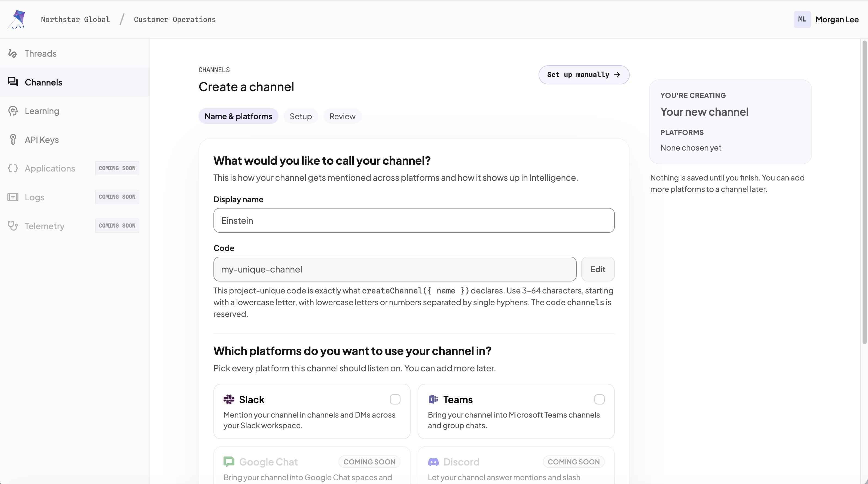868x484 pixels.
Task: Switch to the Setup step
Action: [301, 116]
